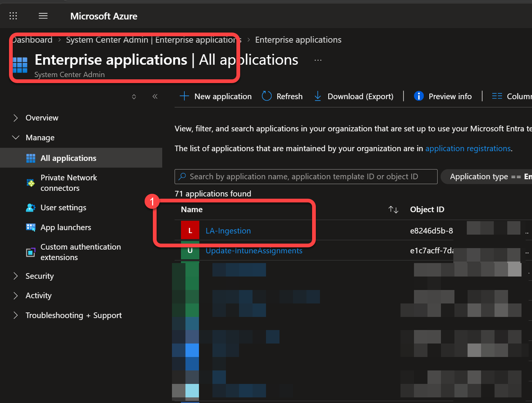The height and width of the screenshot is (403, 532).
Task: Click the Object ID column header
Action: (x=427, y=210)
